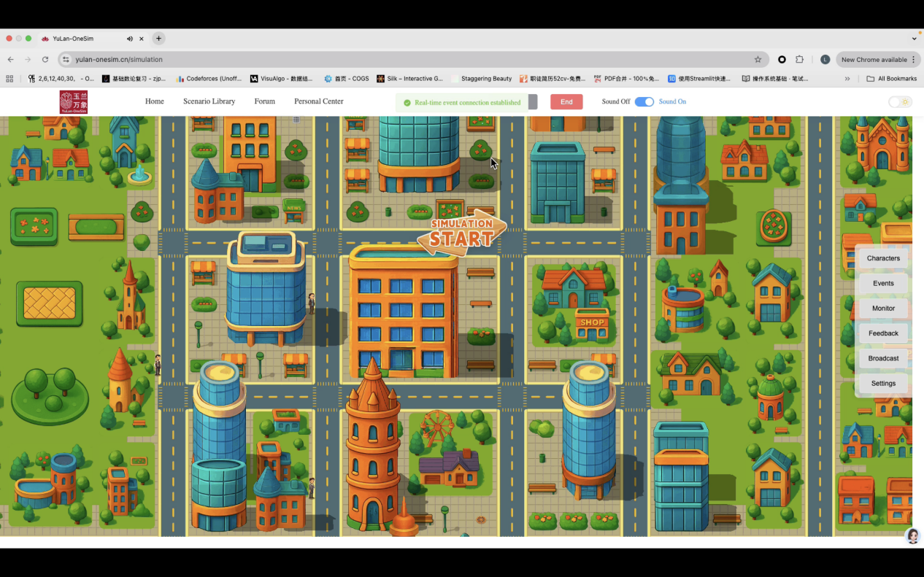This screenshot has height=577, width=924.
Task: Switch the light/dark theme toggle
Action: (x=899, y=102)
